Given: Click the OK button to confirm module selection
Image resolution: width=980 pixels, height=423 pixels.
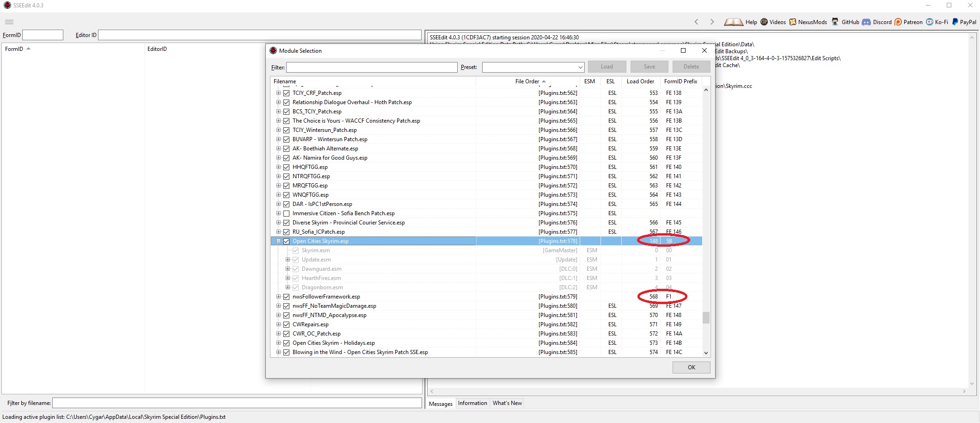Looking at the screenshot, I should pyautogui.click(x=691, y=367).
